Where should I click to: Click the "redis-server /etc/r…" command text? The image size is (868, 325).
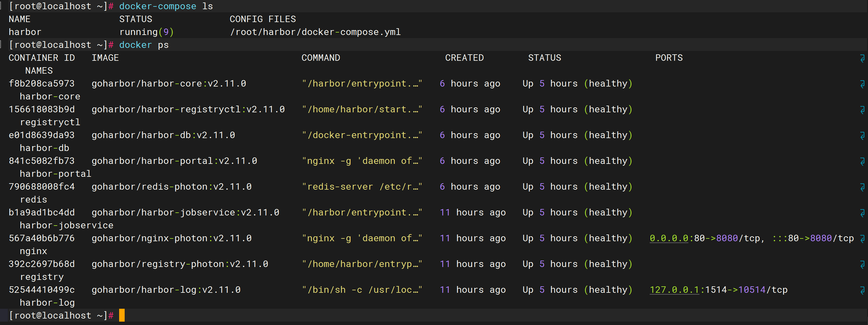tap(362, 187)
